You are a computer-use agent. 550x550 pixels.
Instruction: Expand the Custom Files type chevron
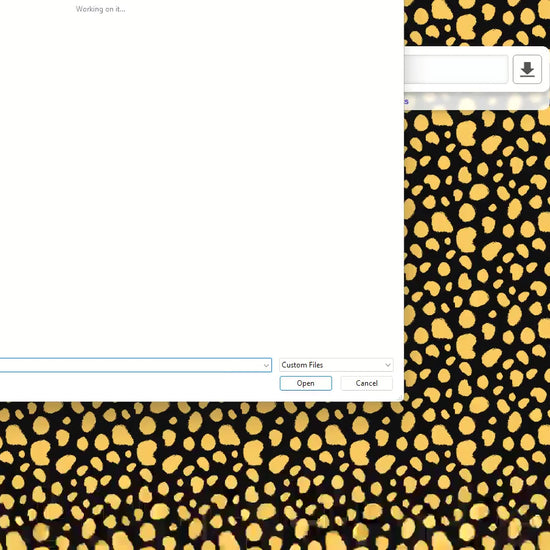point(388,365)
